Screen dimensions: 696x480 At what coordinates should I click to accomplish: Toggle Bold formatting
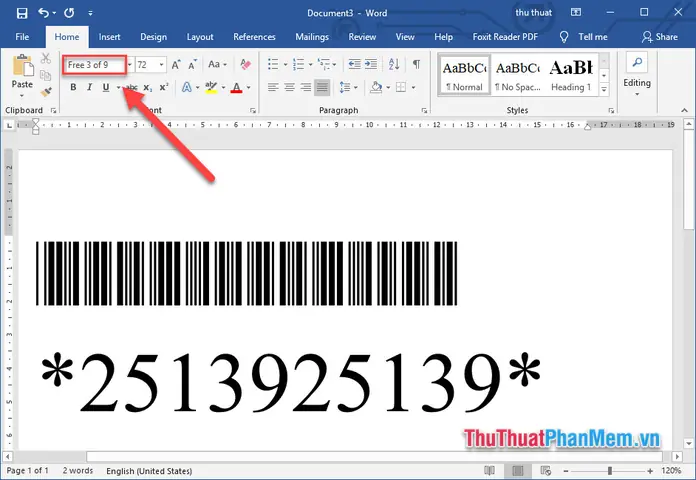tap(73, 87)
